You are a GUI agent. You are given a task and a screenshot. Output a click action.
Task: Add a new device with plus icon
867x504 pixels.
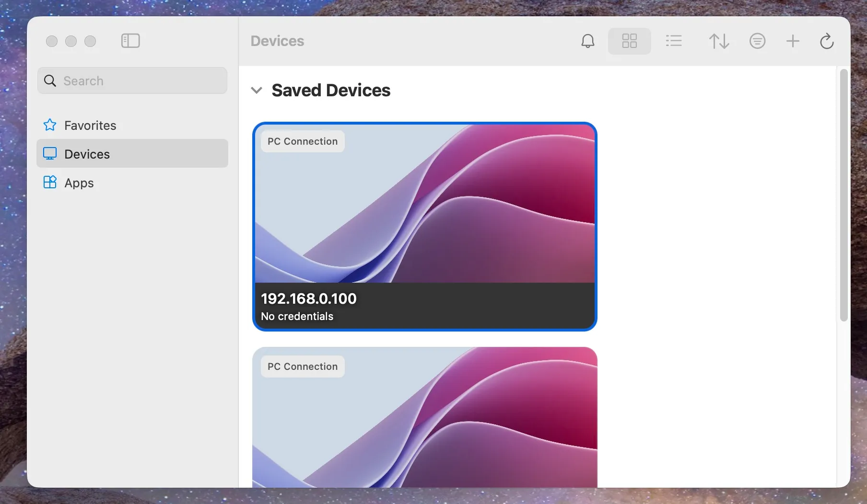793,41
